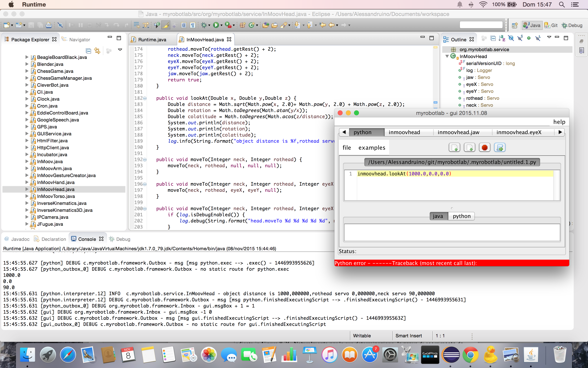Click the Last Edit Location arrow icon
Viewport: 588px width, 368px height.
point(322,25)
